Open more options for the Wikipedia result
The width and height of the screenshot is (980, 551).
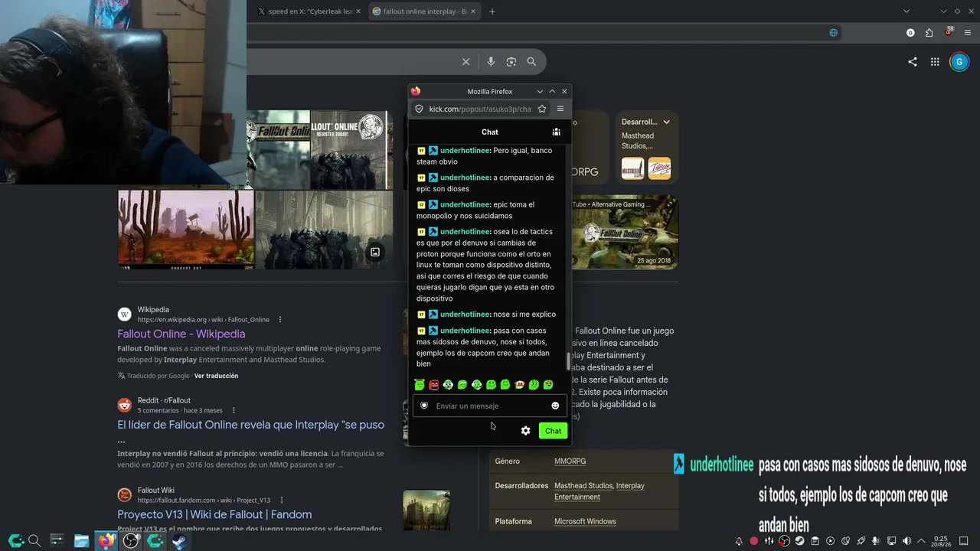tap(280, 319)
